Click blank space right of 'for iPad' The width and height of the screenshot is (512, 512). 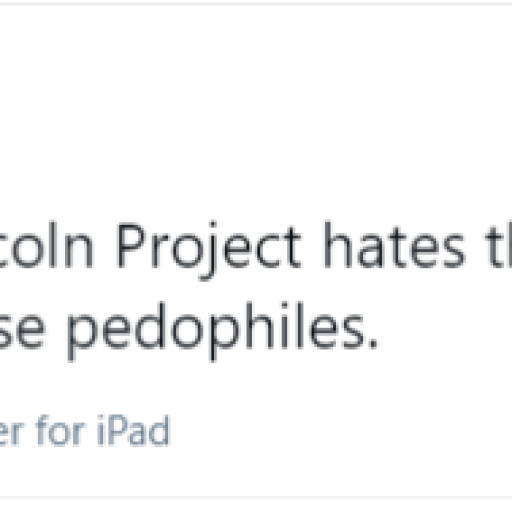coord(333,430)
